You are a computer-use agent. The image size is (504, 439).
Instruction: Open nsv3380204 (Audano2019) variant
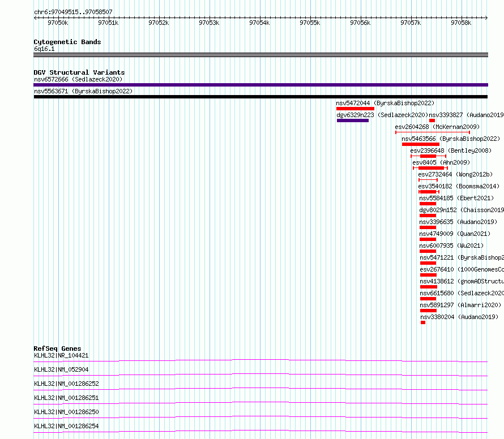tap(459, 317)
